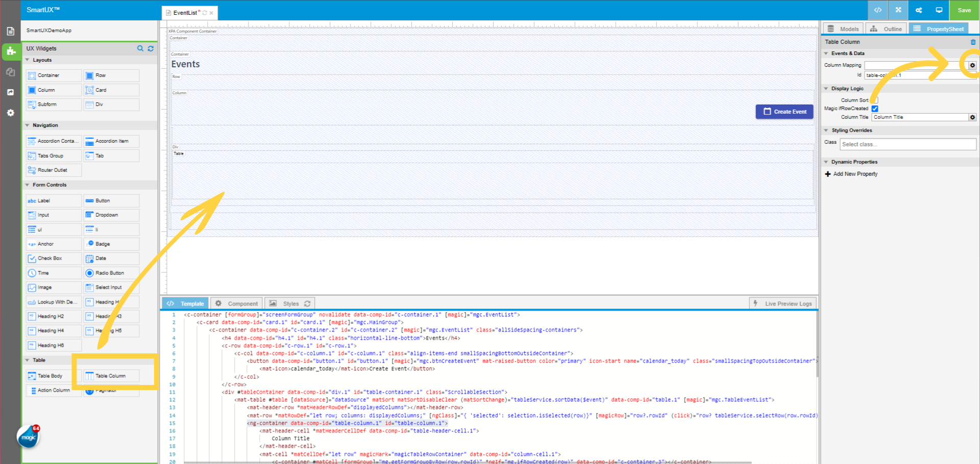Click the Column Title gear icon

point(972,117)
